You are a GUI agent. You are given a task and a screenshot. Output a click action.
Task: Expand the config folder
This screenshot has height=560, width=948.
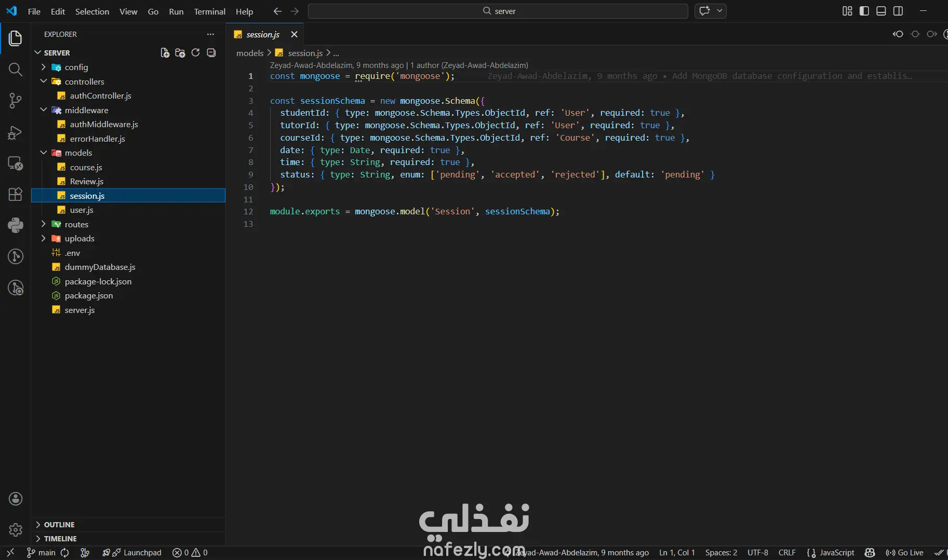point(76,67)
